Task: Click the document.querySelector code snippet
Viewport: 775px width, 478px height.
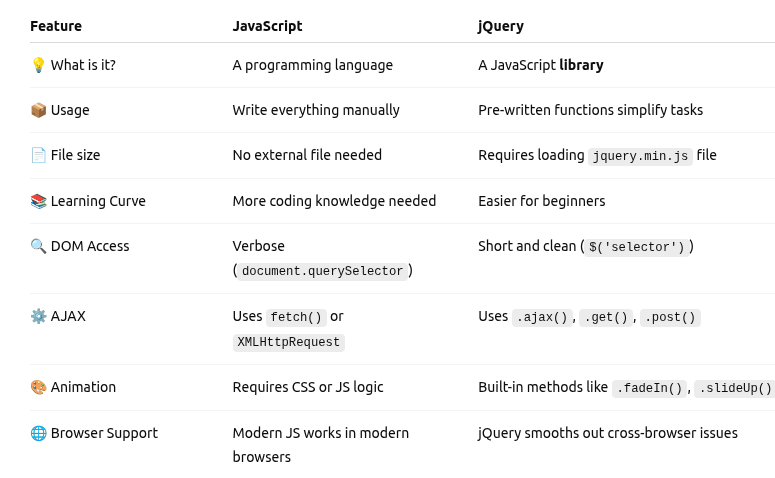Action: point(323,271)
